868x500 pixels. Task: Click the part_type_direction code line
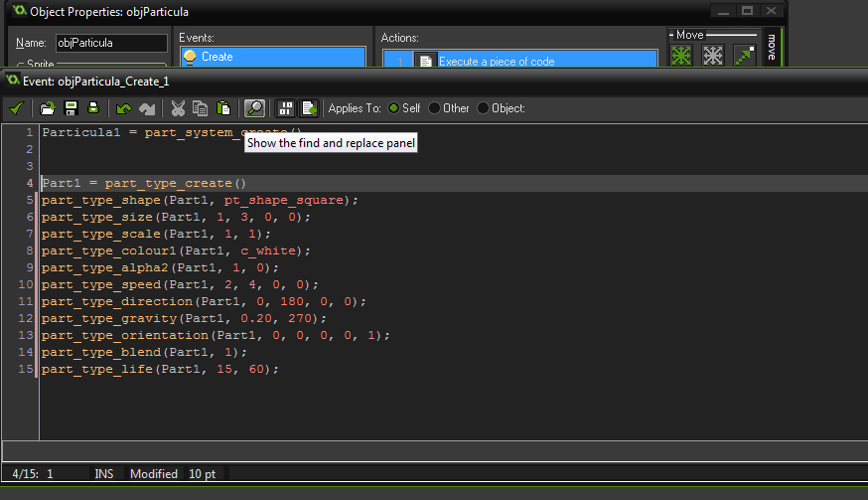pos(204,301)
